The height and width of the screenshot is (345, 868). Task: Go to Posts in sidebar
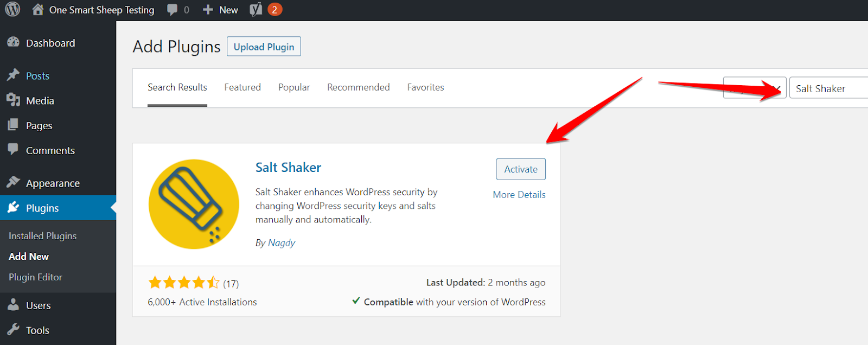[37, 76]
